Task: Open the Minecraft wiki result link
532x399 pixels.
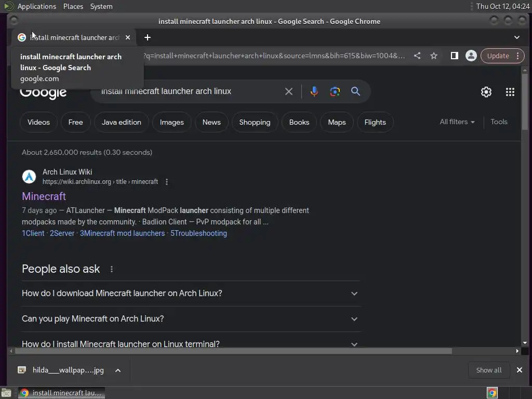Action: pos(44,196)
